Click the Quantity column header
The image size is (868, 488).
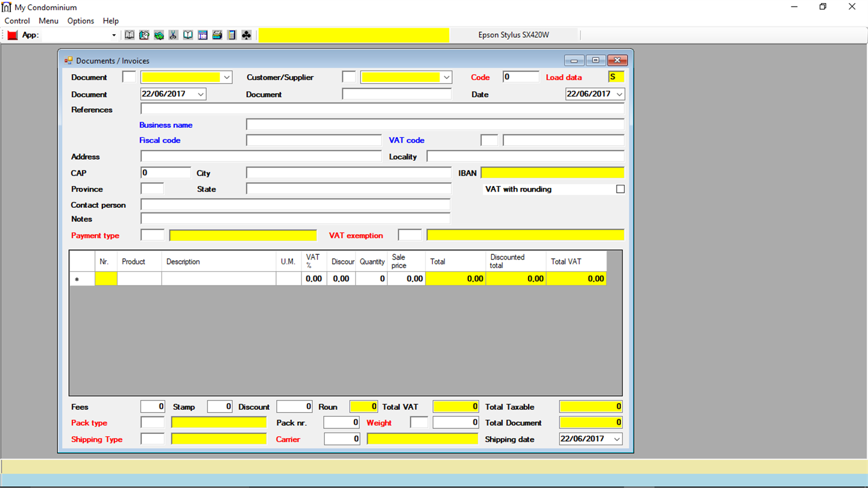coord(372,261)
